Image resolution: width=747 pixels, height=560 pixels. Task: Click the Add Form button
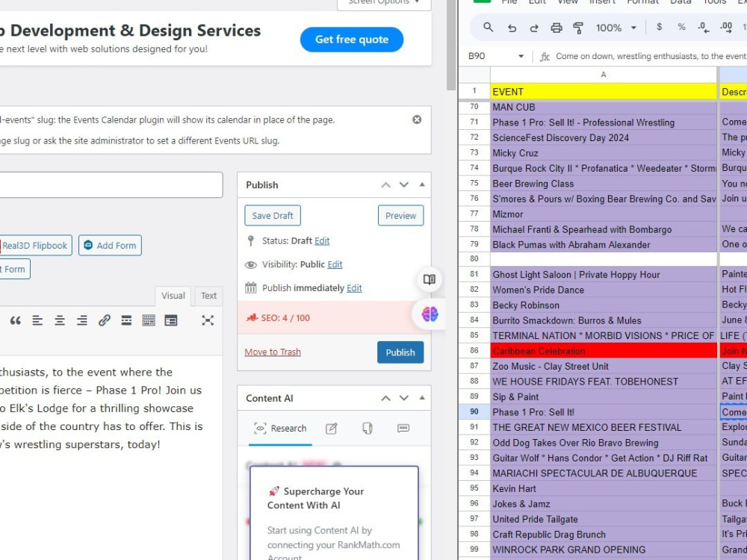[110, 246]
